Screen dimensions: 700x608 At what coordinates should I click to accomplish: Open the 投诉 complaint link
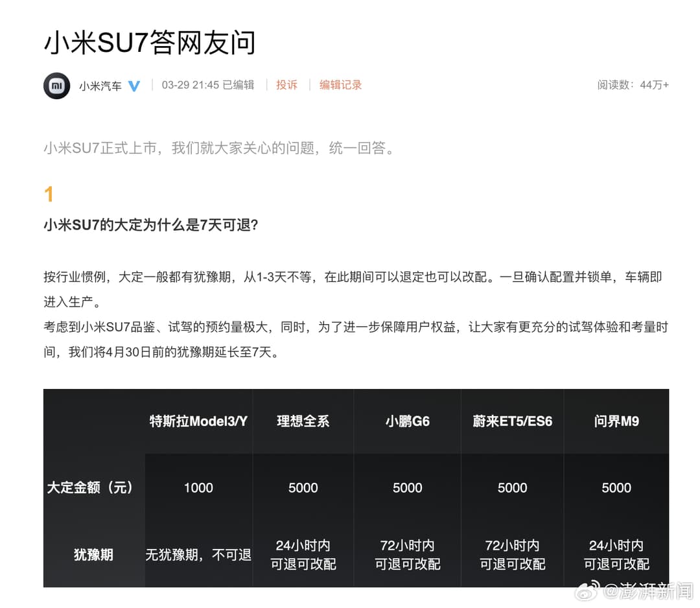pos(286,85)
